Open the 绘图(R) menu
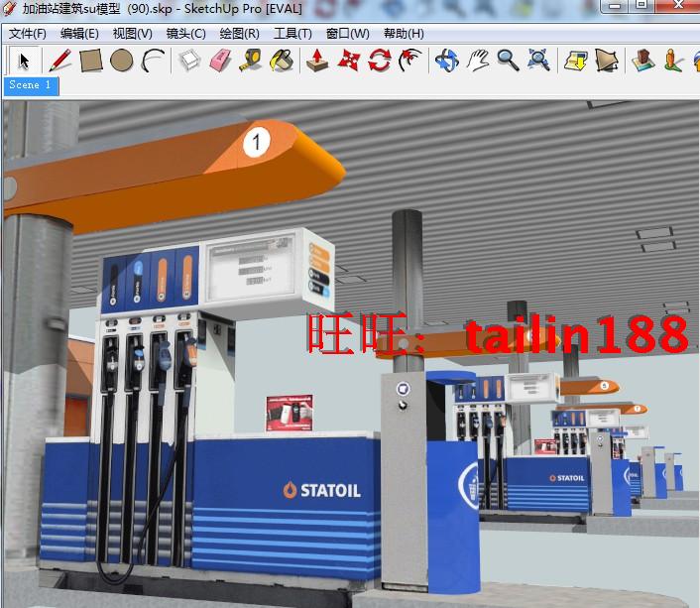700x608 pixels. [x=240, y=34]
